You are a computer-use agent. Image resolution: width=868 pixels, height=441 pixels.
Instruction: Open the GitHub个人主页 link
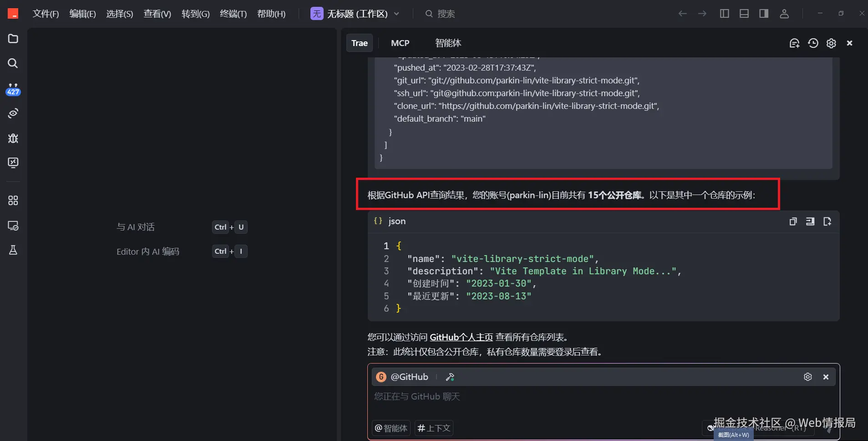[x=461, y=337]
